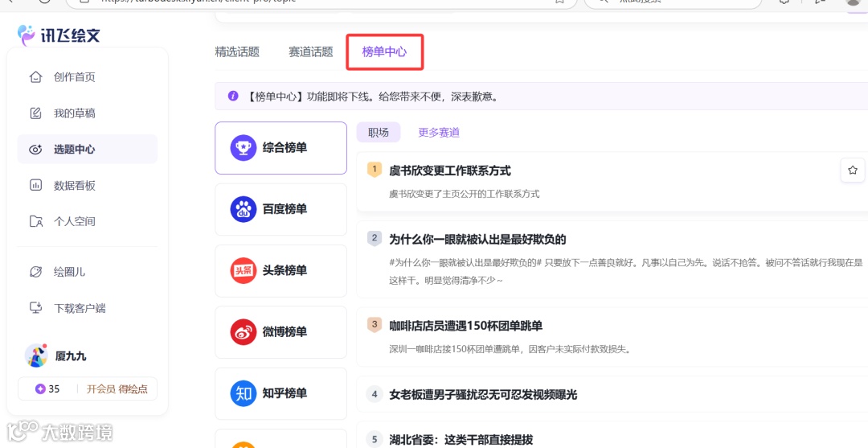Switch to the 精选话题 tab
The image size is (868, 448).
(237, 52)
